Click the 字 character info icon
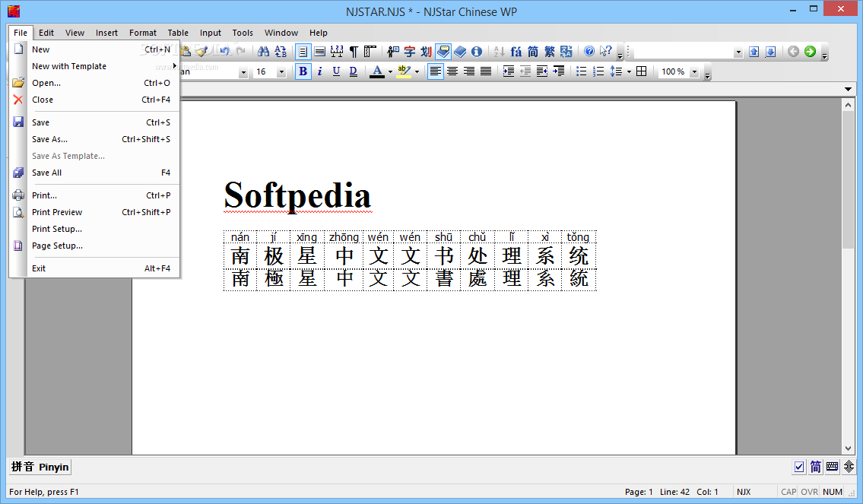 pyautogui.click(x=410, y=52)
